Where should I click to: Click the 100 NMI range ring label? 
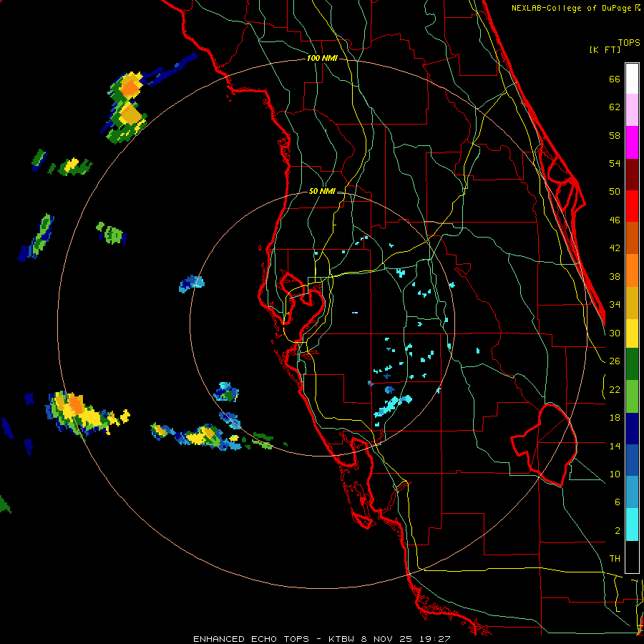click(322, 59)
